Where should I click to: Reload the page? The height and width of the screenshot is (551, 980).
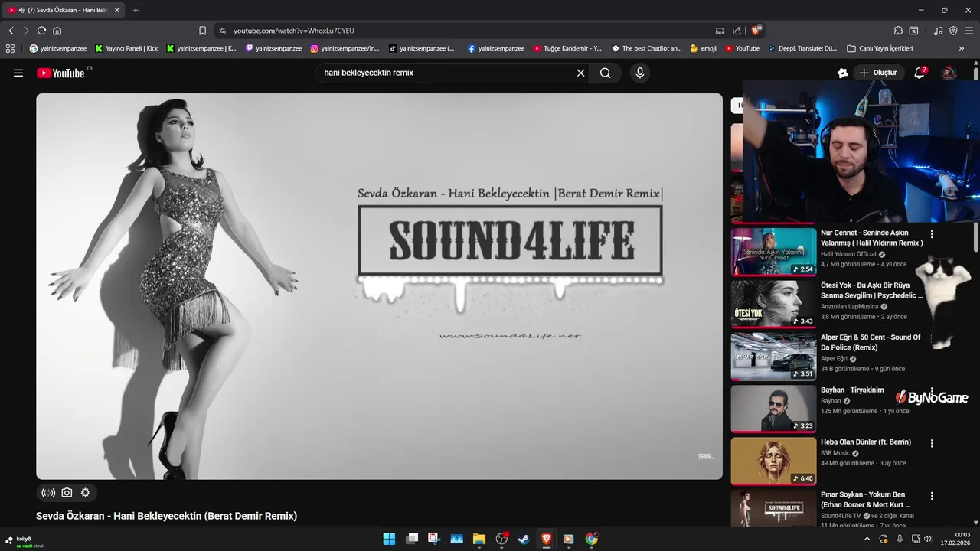pos(41,31)
